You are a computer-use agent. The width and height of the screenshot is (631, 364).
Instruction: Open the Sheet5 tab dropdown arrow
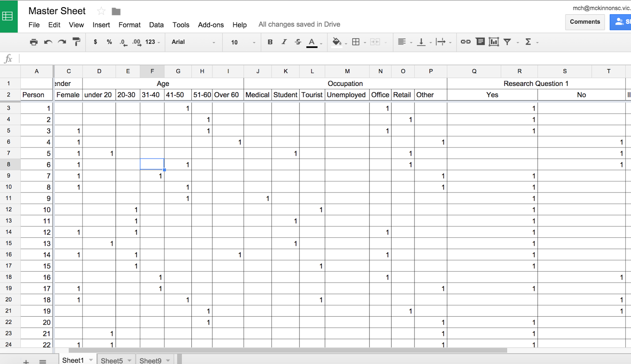(129, 360)
